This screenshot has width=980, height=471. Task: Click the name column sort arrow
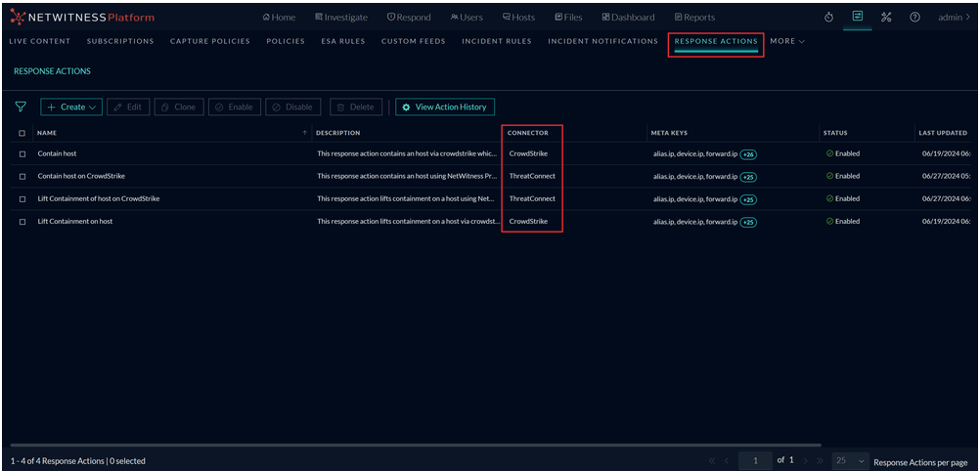pos(305,133)
